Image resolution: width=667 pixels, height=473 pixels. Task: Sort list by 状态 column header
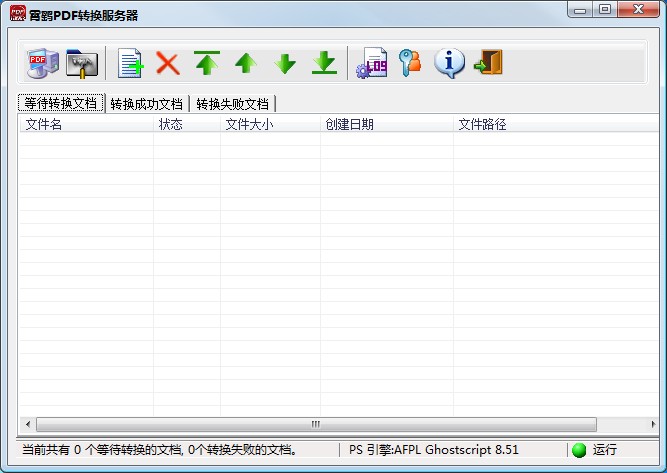pos(187,124)
